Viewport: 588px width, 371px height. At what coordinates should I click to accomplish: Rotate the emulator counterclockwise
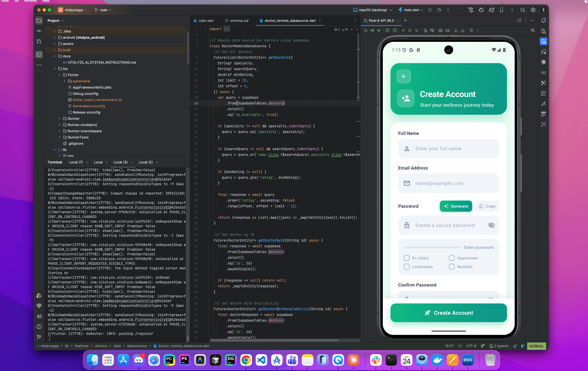click(388, 30)
